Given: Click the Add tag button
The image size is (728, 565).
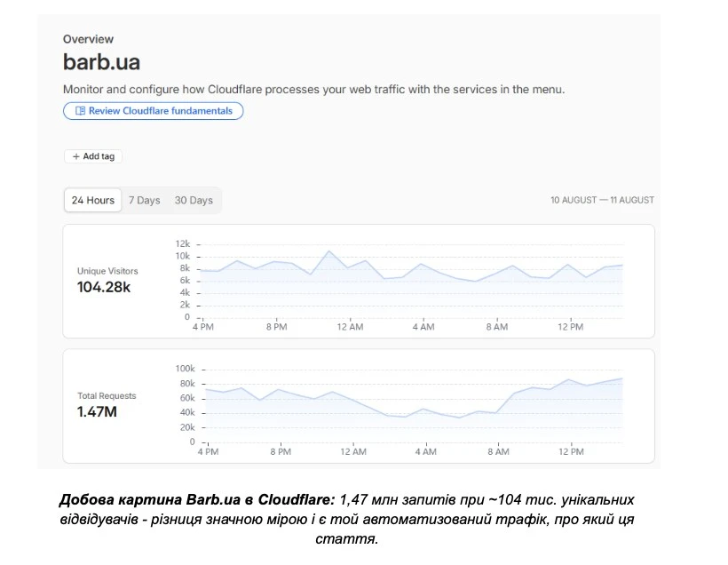Looking at the screenshot, I should (x=93, y=156).
